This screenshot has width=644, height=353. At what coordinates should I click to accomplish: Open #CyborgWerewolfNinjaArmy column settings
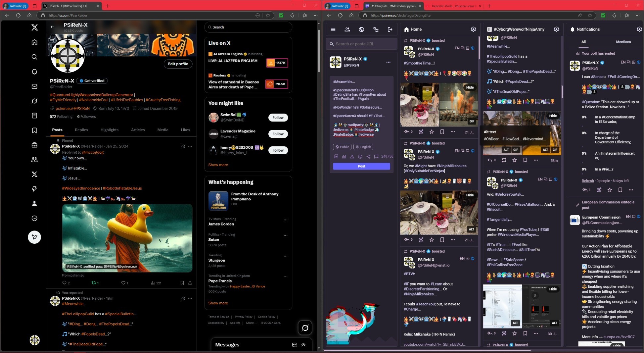point(556,29)
